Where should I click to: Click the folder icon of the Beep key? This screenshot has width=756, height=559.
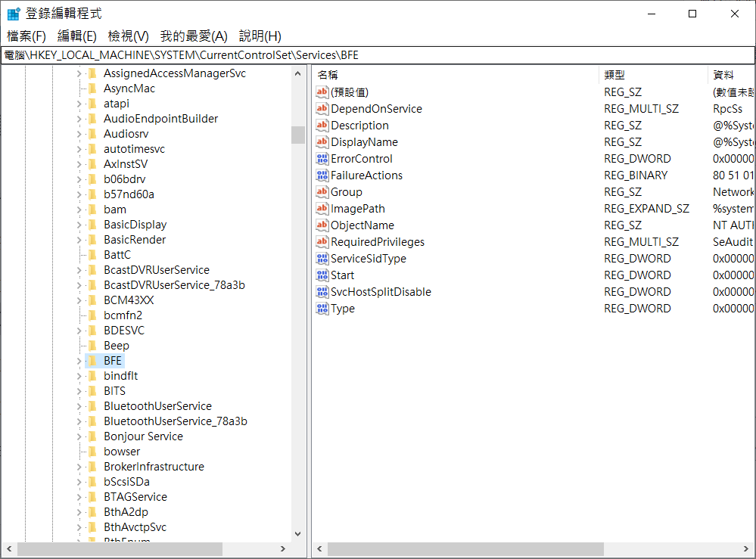click(x=92, y=346)
